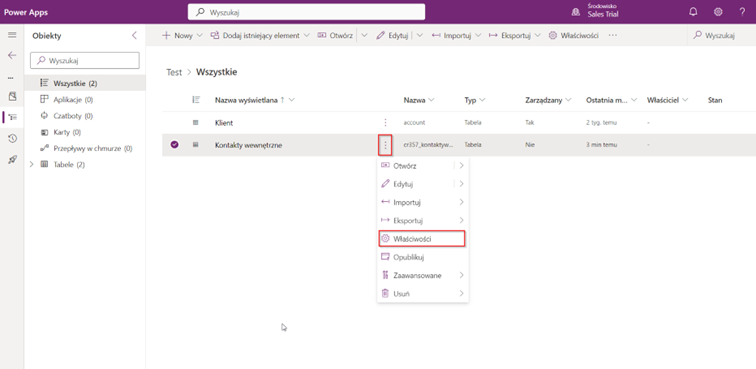Deselect the Kontakty wewnętrzne row checkmark

tap(175, 144)
